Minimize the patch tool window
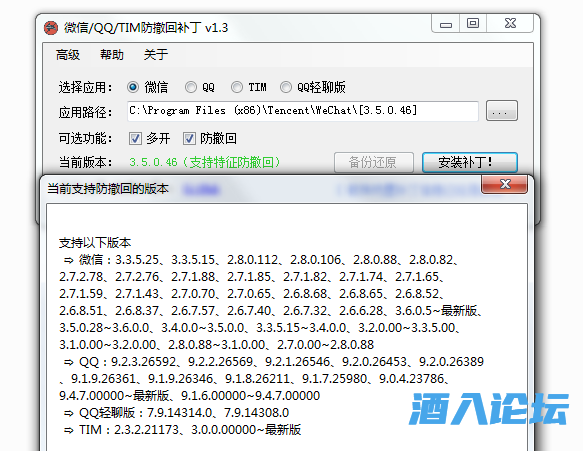The image size is (583, 451). [x=446, y=24]
